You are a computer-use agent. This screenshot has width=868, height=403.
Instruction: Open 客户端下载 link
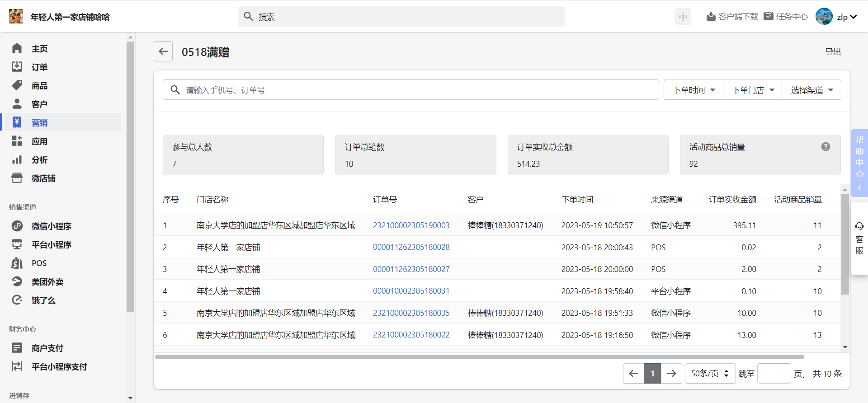[738, 17]
